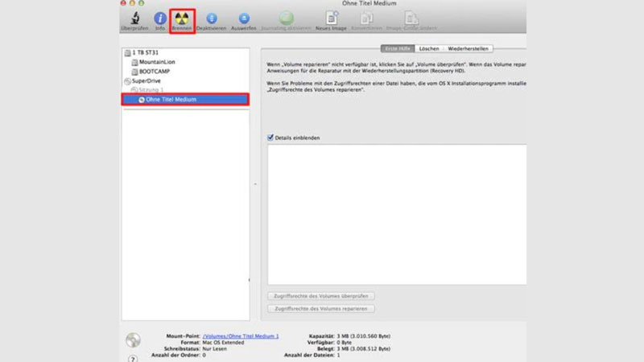The width and height of the screenshot is (644, 362).
Task: Open the help question mark button
Action: pos(133,359)
